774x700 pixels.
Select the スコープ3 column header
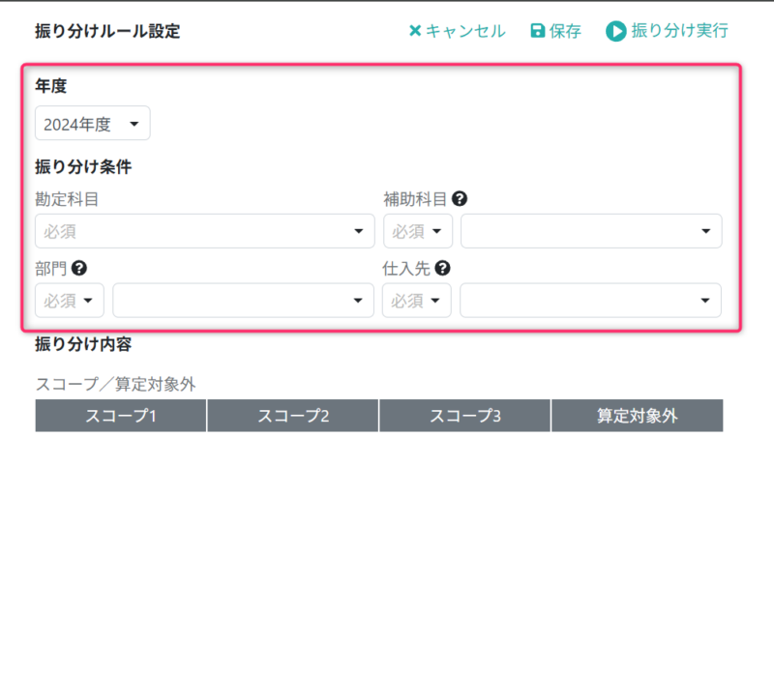click(464, 415)
